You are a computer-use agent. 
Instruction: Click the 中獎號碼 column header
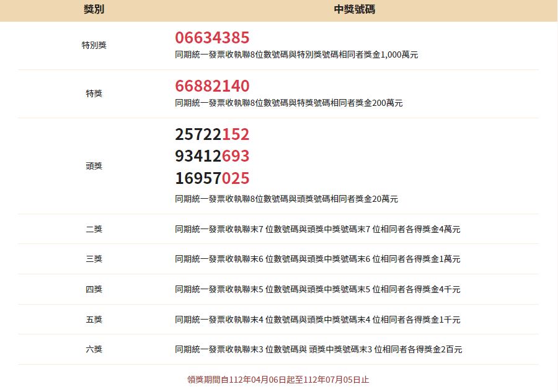click(355, 9)
